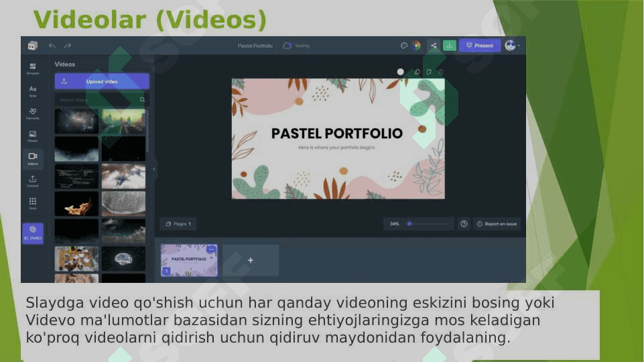
Task: Click the zoom slider handle
Action: (x=409, y=224)
